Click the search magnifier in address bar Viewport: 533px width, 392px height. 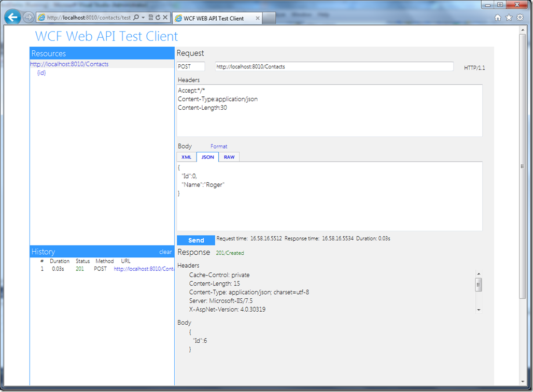(x=136, y=17)
